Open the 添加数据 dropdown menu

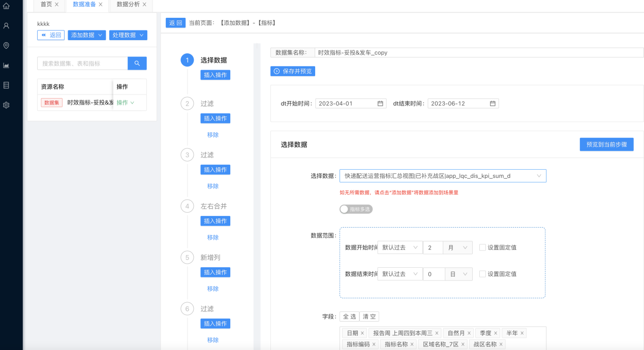87,35
